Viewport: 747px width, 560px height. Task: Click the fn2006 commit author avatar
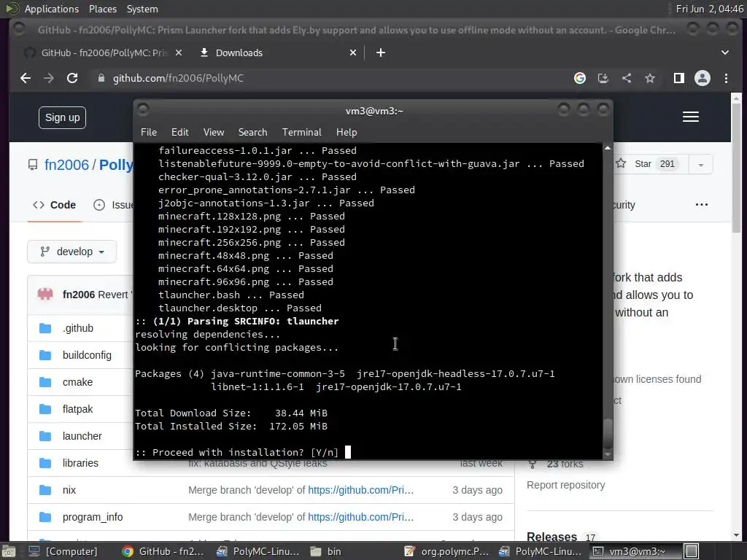[45, 295]
